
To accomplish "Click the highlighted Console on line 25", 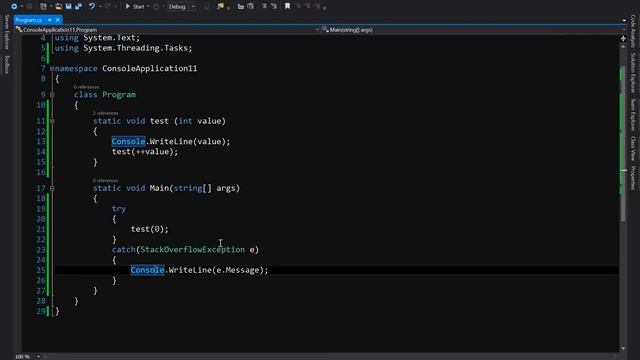I will click(x=147, y=270).
